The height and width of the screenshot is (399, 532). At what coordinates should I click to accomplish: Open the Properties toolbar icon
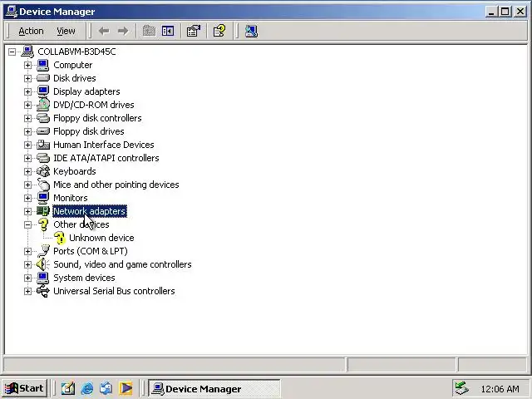pos(194,31)
